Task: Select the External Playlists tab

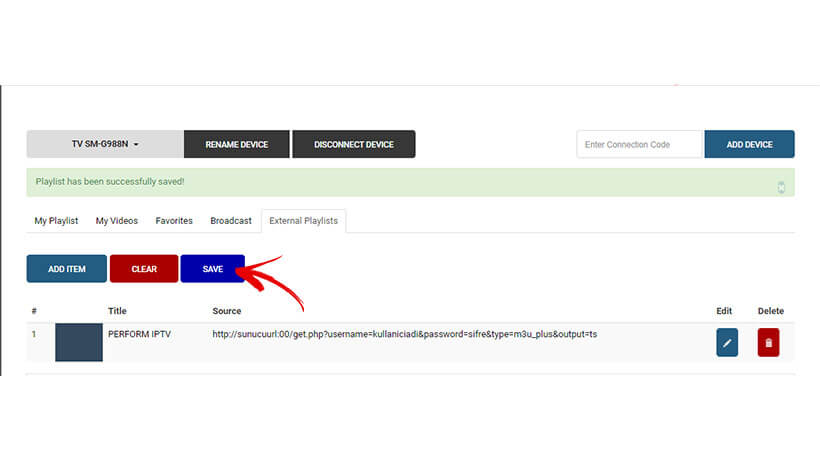Action: click(303, 220)
